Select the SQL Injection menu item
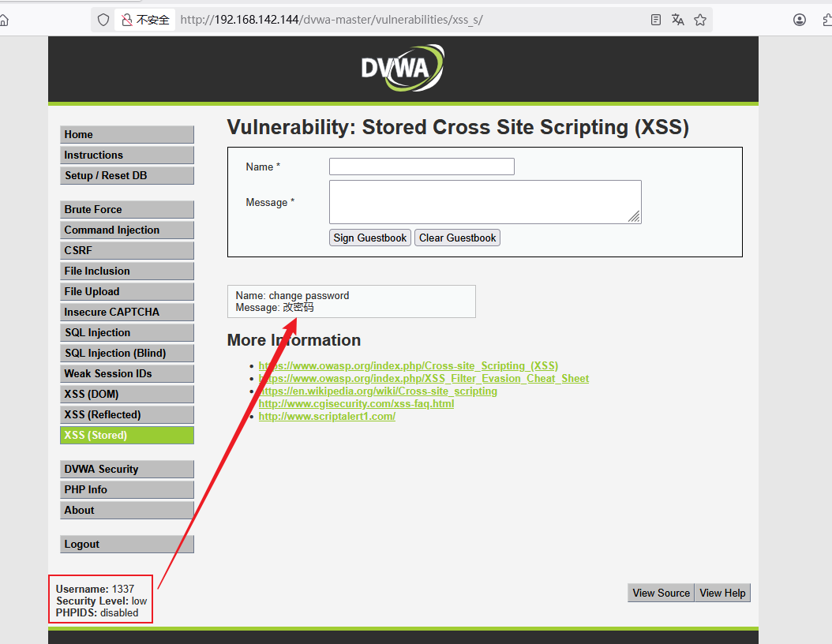The width and height of the screenshot is (832, 644). tap(127, 332)
